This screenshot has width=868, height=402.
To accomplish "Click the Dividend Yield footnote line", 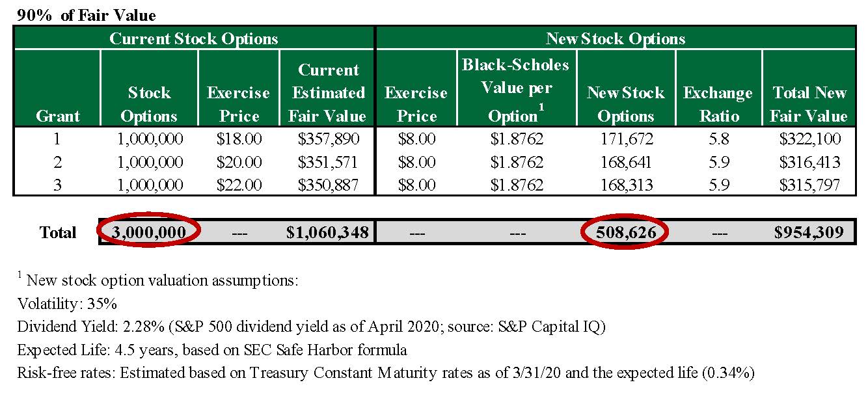I will [311, 327].
